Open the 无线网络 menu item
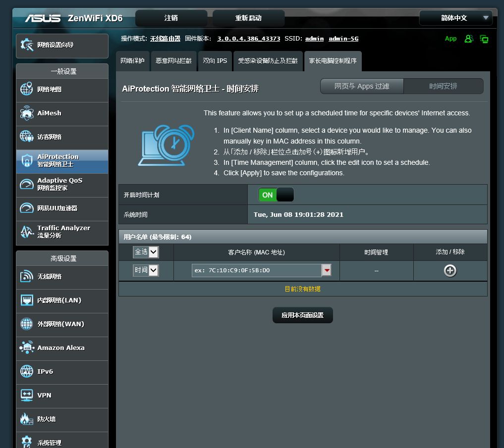This screenshot has width=504, height=448. pyautogui.click(x=62, y=277)
